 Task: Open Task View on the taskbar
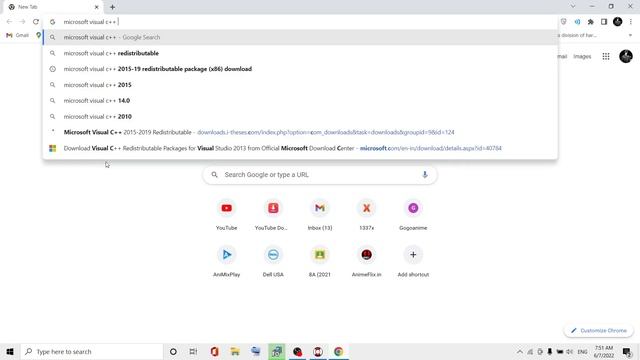193,351
